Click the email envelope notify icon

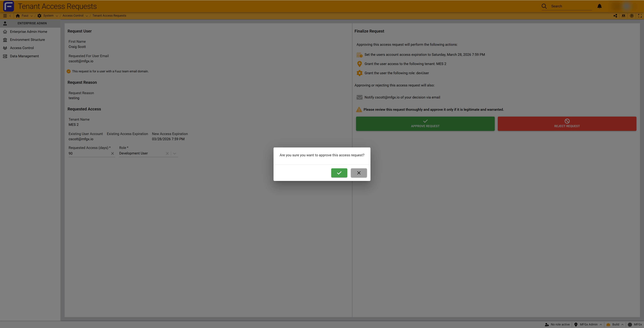coord(360,97)
